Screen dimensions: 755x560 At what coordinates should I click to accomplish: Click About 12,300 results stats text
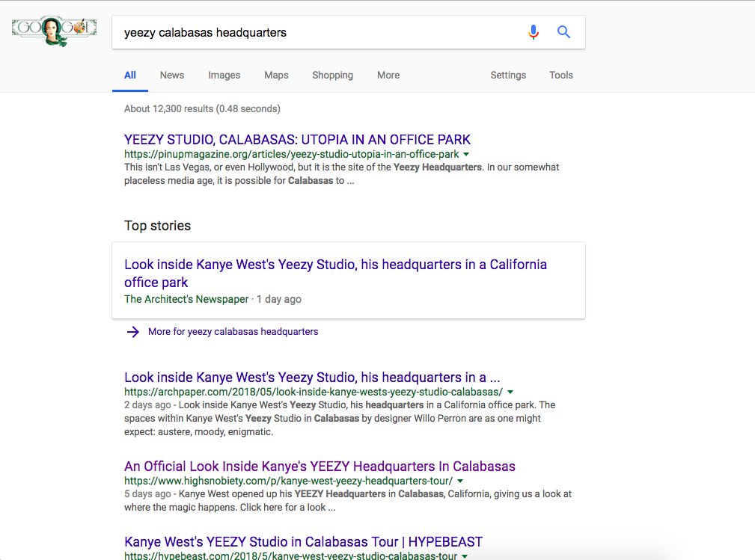[202, 108]
